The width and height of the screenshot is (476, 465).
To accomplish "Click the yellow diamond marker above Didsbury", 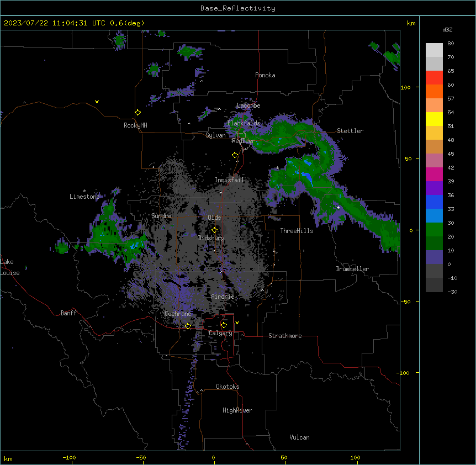I will coord(214,230).
